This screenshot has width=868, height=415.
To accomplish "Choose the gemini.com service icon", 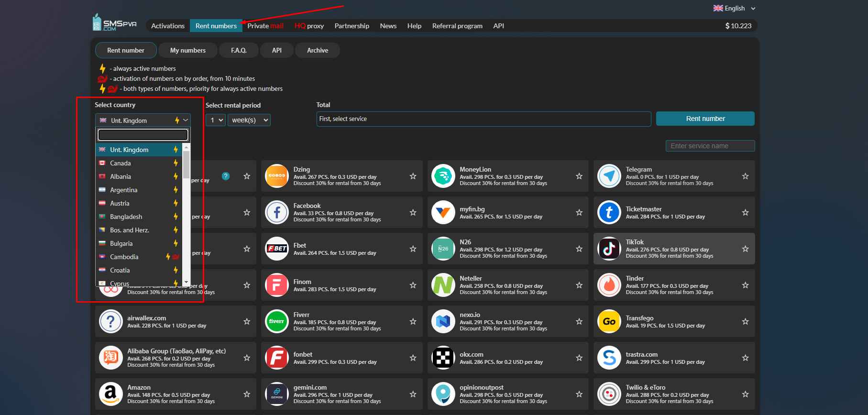I will (277, 394).
